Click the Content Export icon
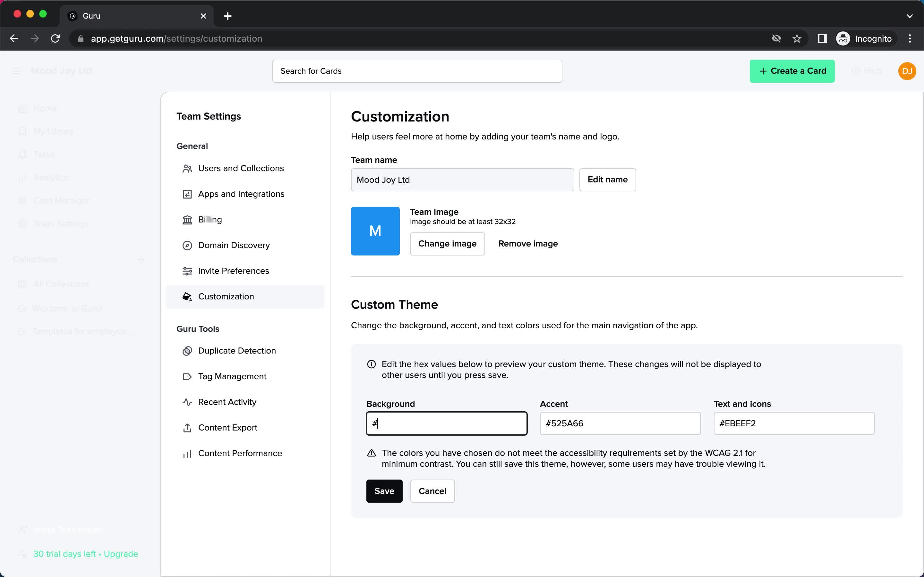Viewport: 924px width, 577px height. (188, 427)
